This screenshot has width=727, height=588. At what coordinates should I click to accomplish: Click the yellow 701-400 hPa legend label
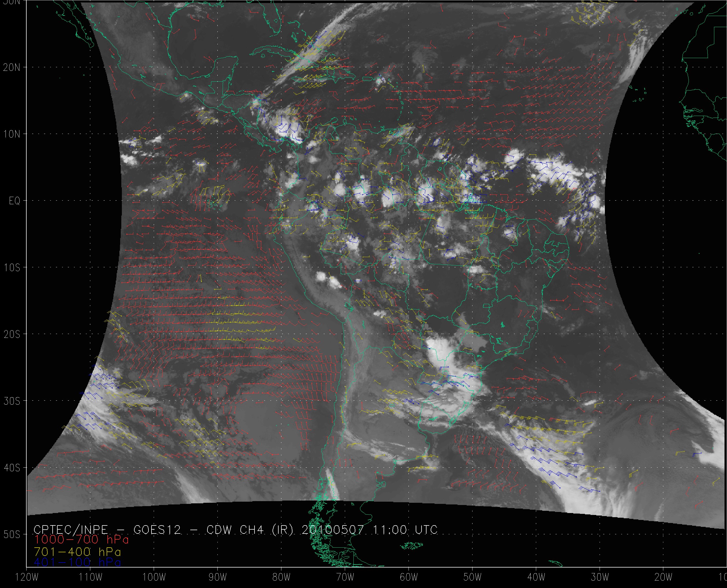77,552
